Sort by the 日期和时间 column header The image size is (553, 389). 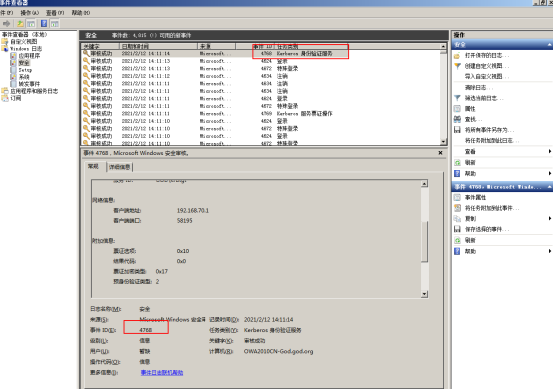[158, 47]
